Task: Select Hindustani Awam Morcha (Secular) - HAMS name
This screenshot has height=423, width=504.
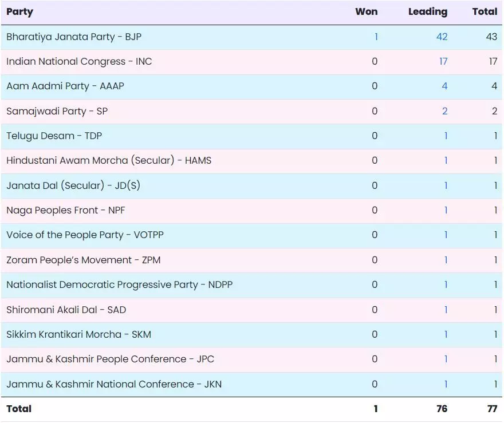Action: (x=109, y=160)
